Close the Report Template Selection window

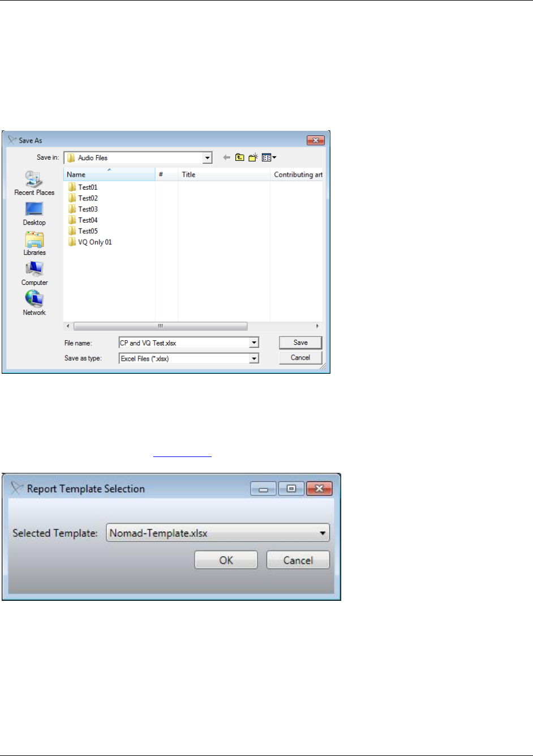pyautogui.click(x=319, y=489)
